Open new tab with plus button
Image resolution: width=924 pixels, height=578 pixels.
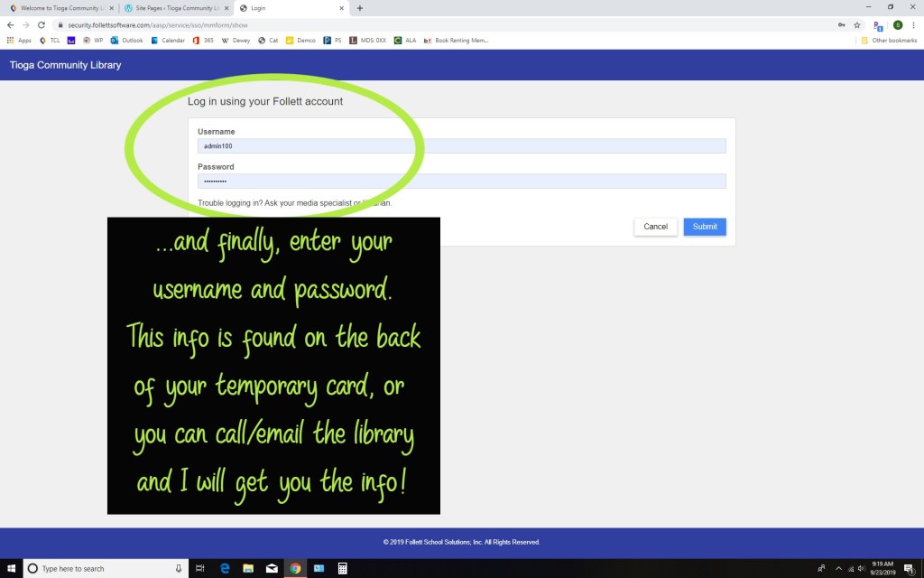(x=360, y=8)
